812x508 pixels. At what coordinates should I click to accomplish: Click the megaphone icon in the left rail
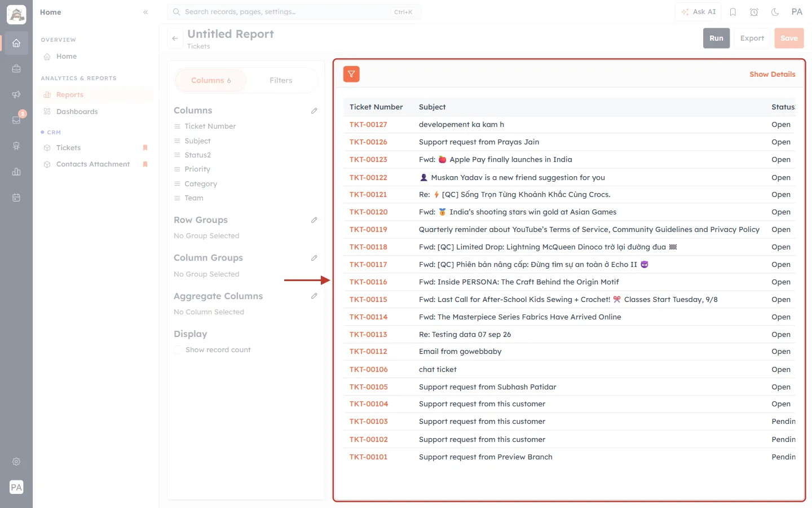16,94
